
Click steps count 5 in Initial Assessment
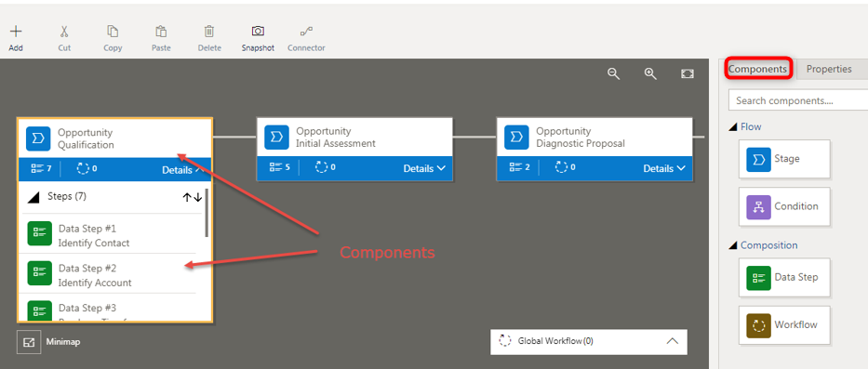279,167
